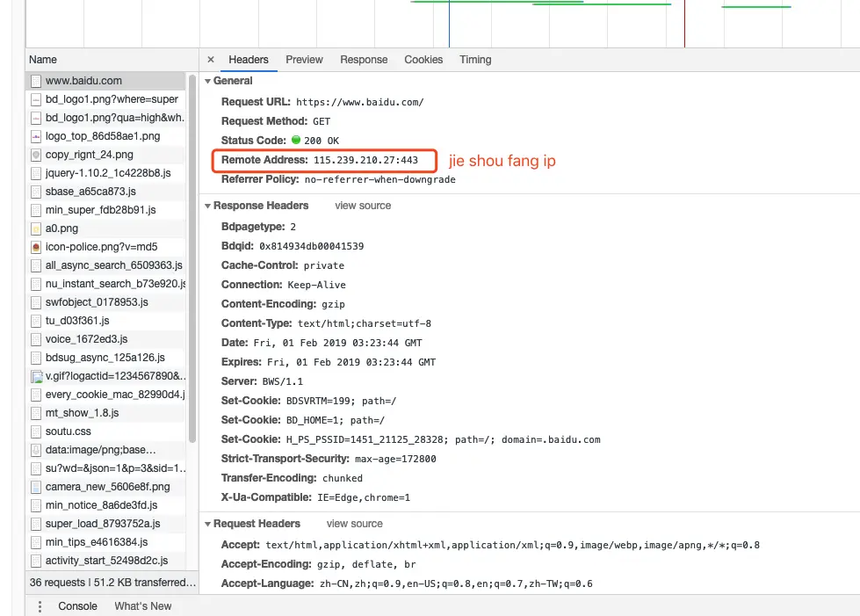Viewport: 860px width, 616px height.
Task: Select bd_logo1.png?where=super request
Action: click(105, 99)
